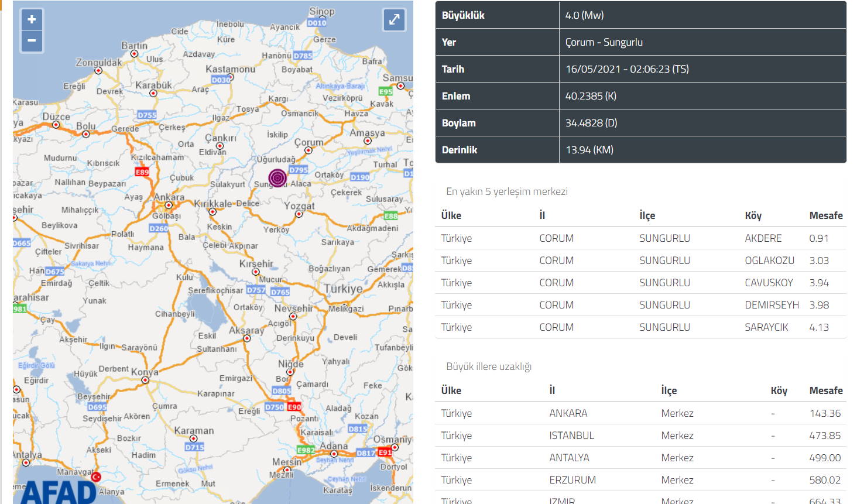This screenshot has height=504, width=857.
Task: Click the AFAD logo on map
Action: click(x=59, y=492)
